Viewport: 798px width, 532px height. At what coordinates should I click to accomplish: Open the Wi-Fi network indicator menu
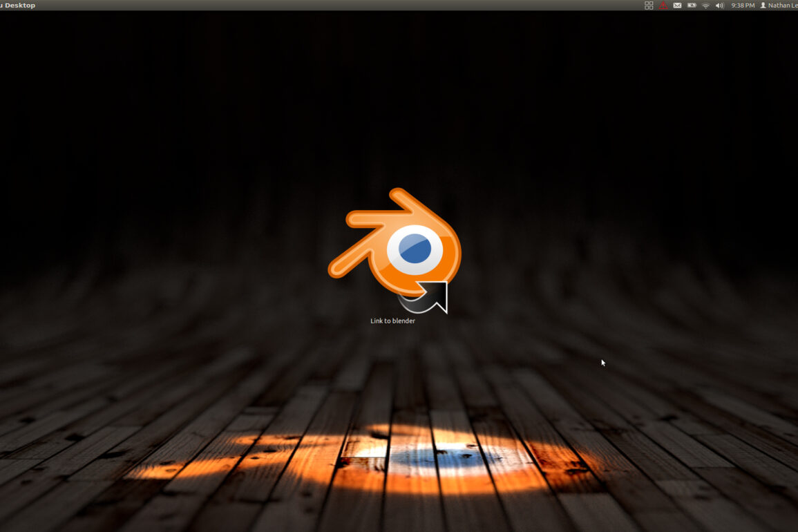click(706, 6)
